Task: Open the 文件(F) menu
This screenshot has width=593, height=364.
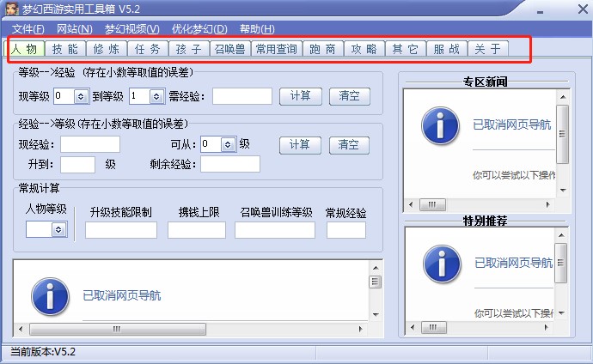Action: [x=28, y=28]
